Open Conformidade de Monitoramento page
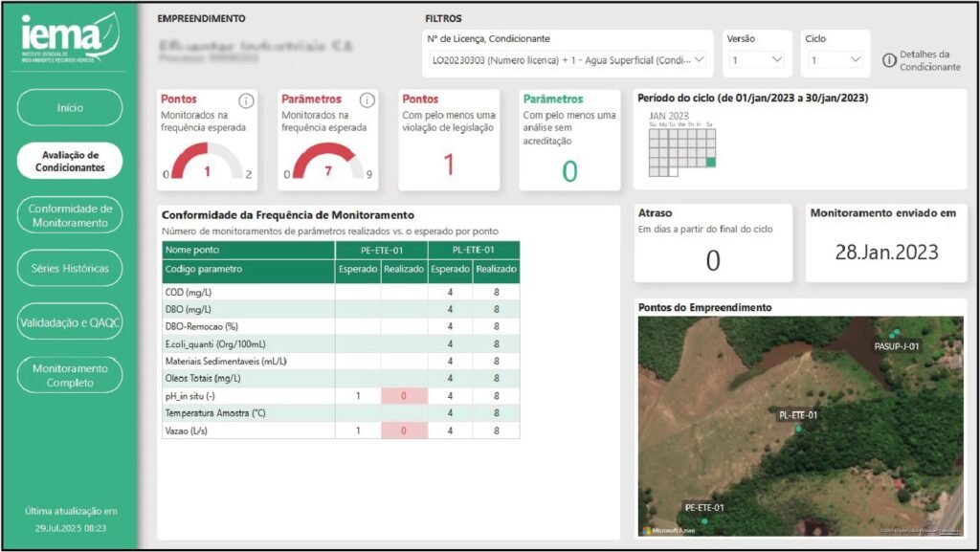The height and width of the screenshot is (552, 980). (x=70, y=215)
